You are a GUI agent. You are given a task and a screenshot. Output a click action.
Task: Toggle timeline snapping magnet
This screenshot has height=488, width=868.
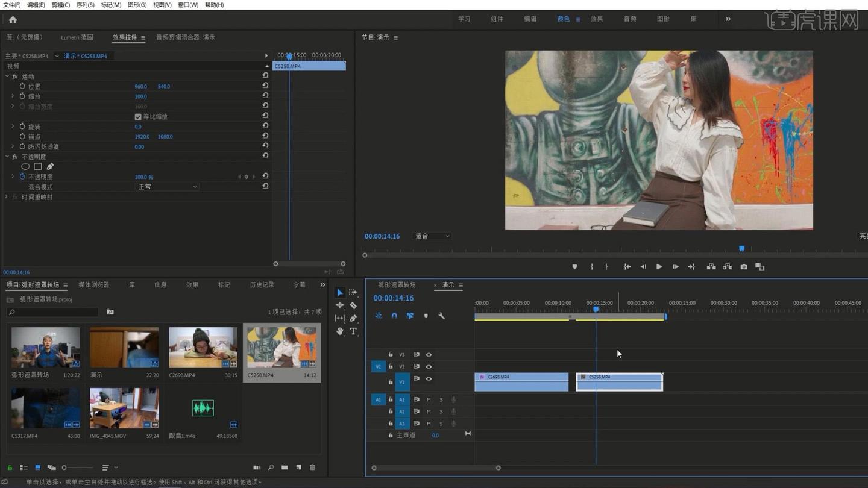[x=394, y=316]
